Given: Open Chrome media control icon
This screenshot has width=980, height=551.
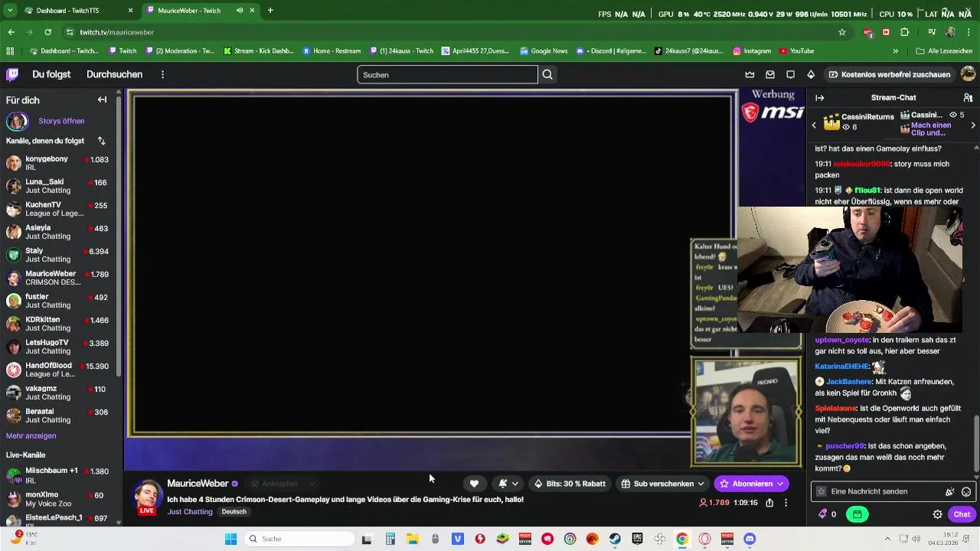Looking at the screenshot, I should pos(932,32).
